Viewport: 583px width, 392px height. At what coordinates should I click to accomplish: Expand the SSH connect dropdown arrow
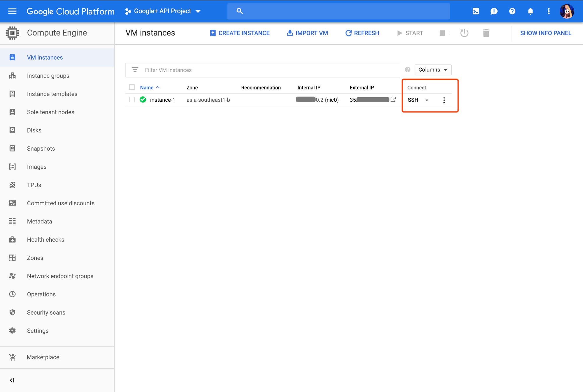[x=427, y=100]
